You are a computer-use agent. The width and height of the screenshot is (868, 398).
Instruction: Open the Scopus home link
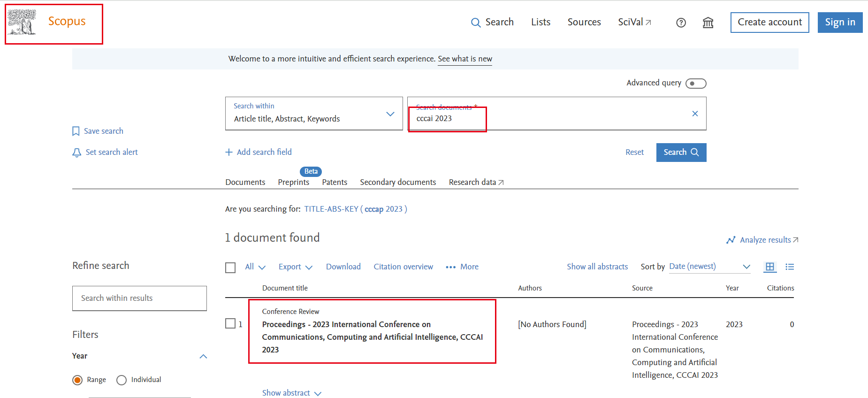pyautogui.click(x=67, y=21)
